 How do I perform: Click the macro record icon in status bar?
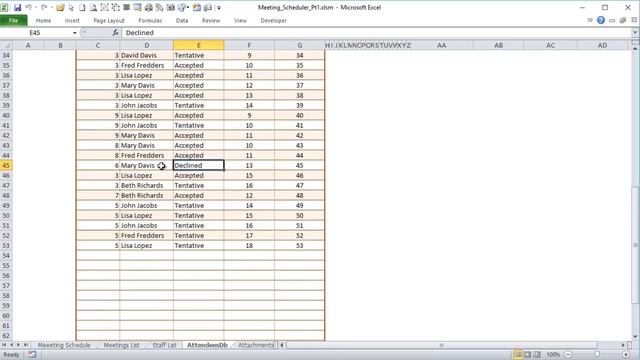pos(32,355)
